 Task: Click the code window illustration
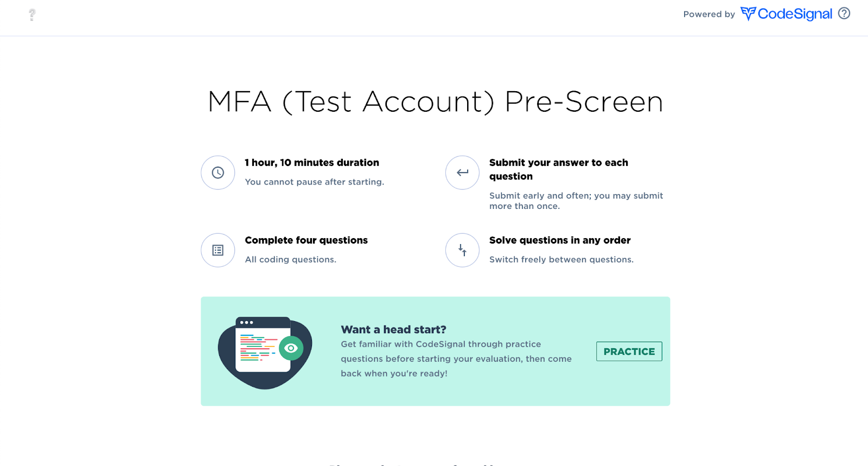click(263, 345)
